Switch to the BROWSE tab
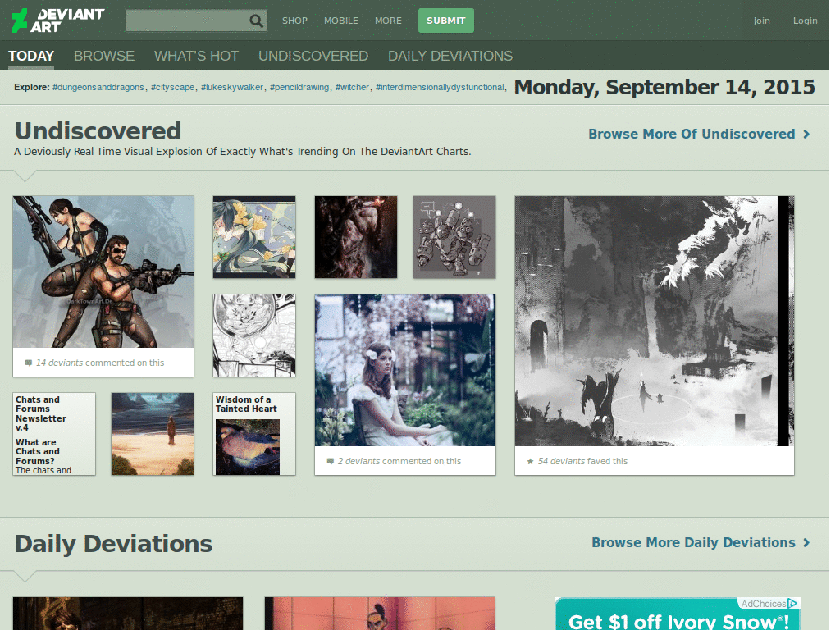Screen dimensions: 840x630 point(104,56)
